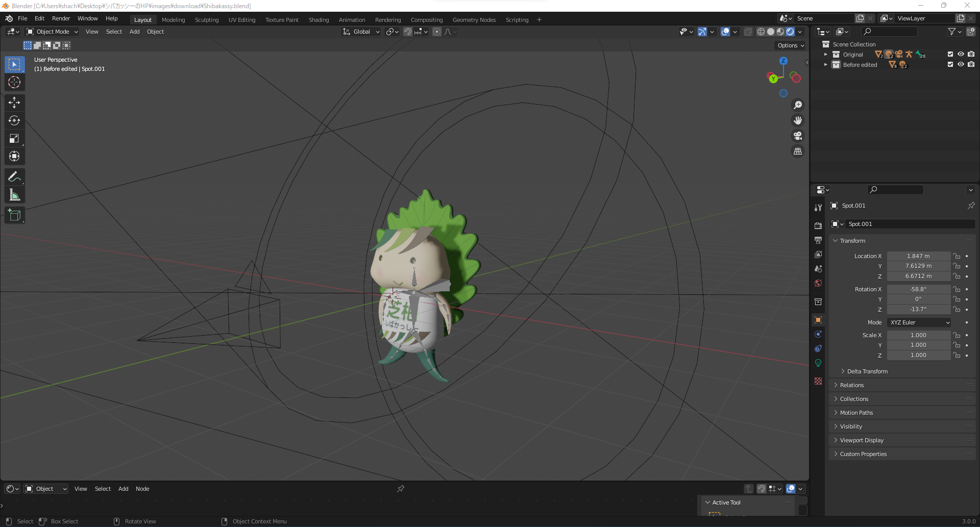Expand the Delta Transform section

coord(867,371)
